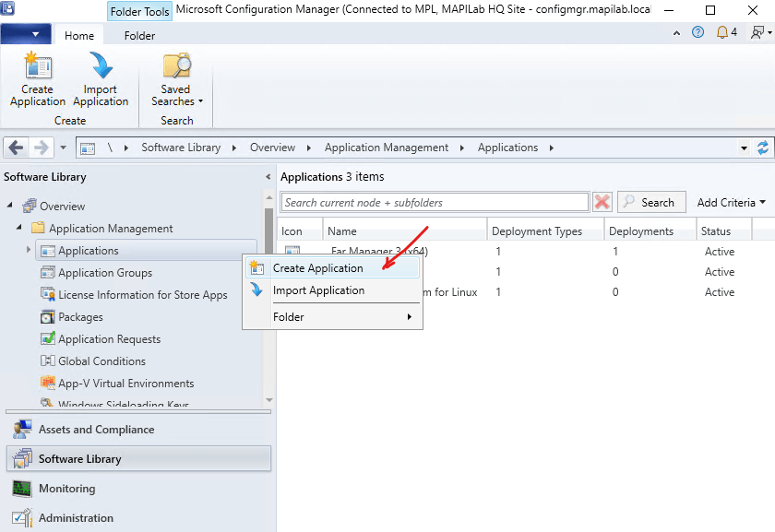Select Application Groups in the tree
This screenshot has width=775, height=532.
[x=105, y=273]
